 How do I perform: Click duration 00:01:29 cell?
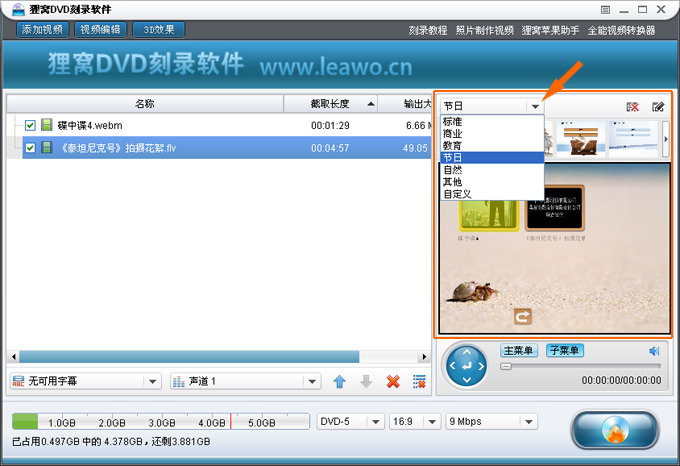point(330,126)
